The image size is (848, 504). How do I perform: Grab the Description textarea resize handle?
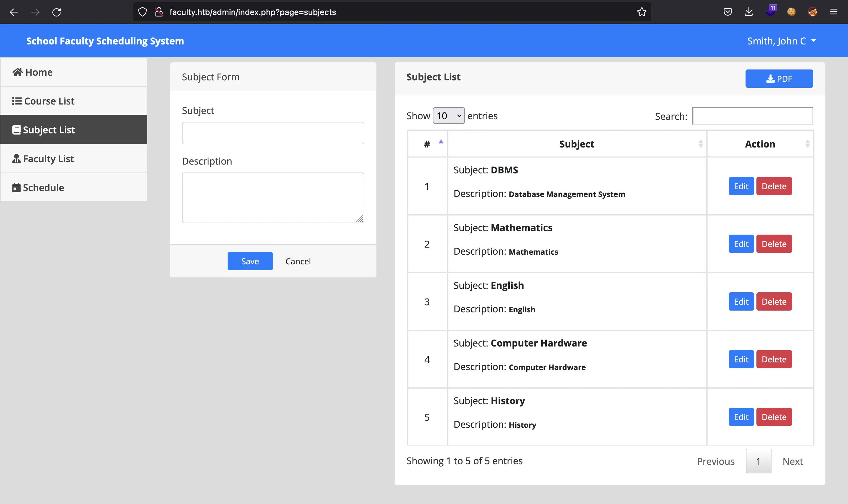[x=360, y=218]
